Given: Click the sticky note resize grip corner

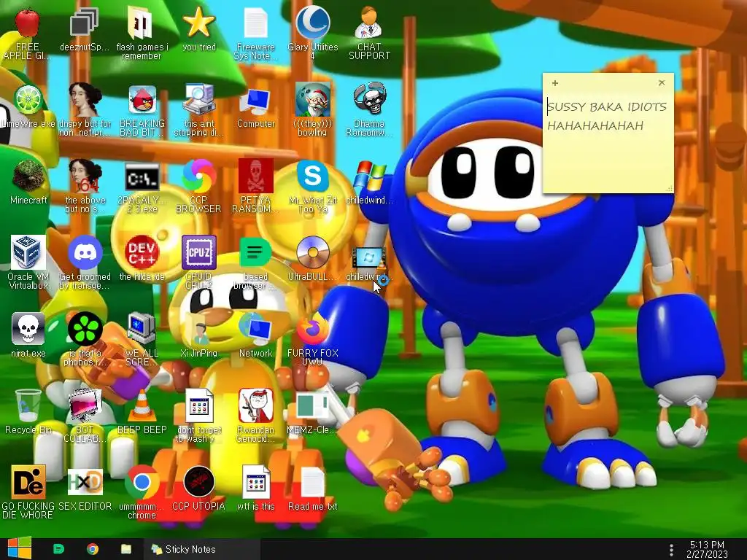Looking at the screenshot, I should (670, 189).
